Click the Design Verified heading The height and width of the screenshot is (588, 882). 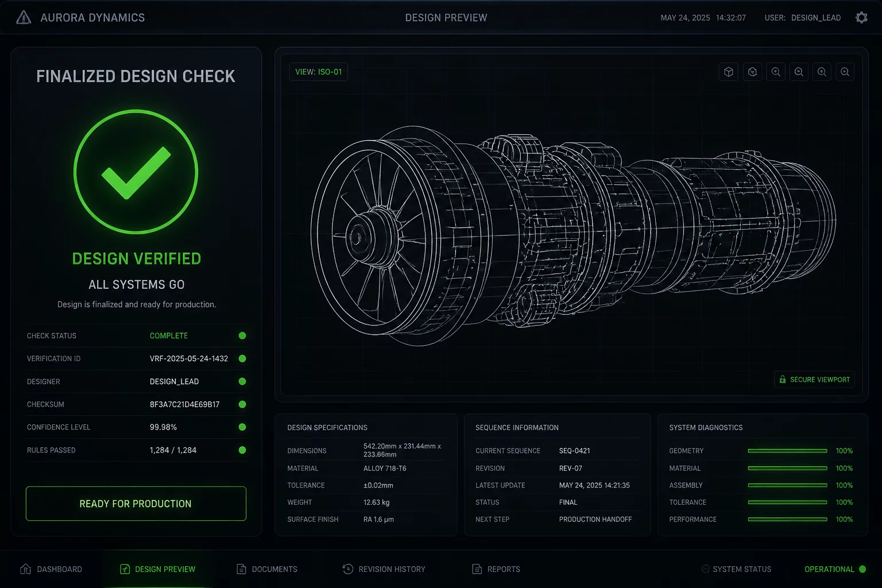137,259
